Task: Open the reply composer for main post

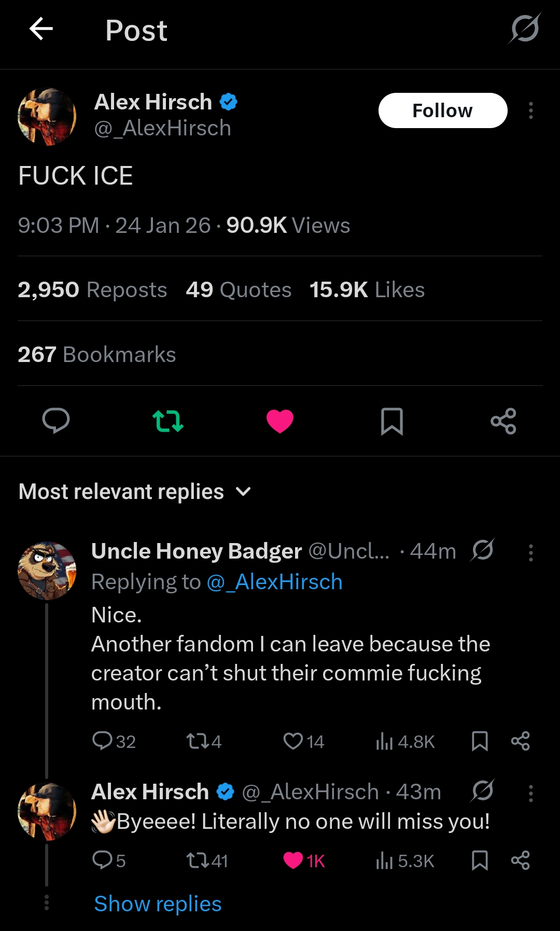Action: (56, 421)
